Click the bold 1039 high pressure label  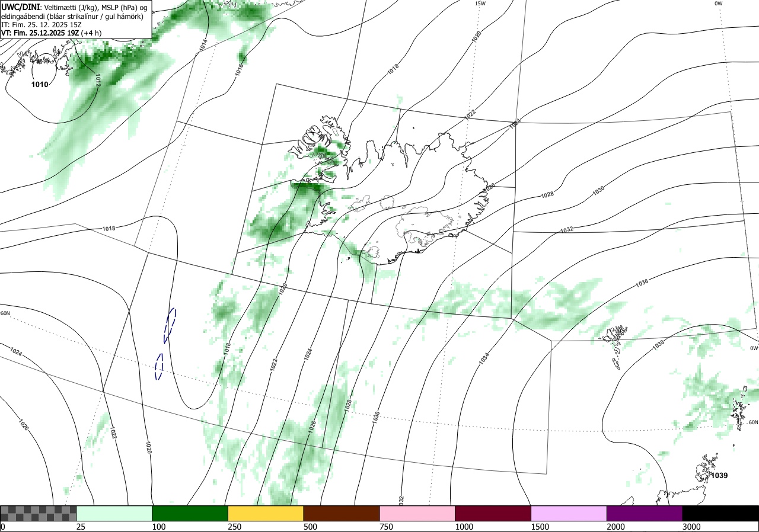pyautogui.click(x=719, y=475)
